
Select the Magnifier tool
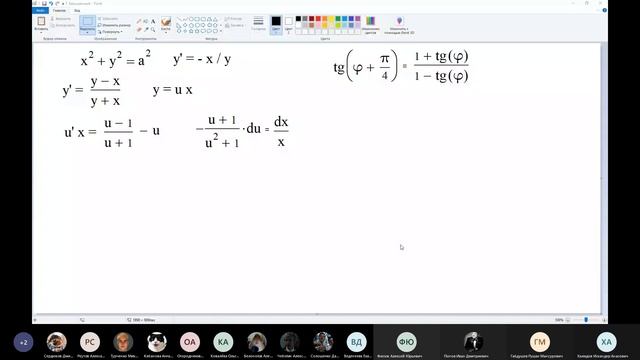coord(153,29)
